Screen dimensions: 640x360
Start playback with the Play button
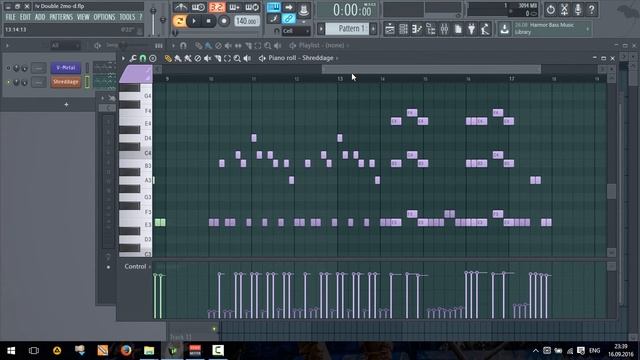tap(194, 21)
